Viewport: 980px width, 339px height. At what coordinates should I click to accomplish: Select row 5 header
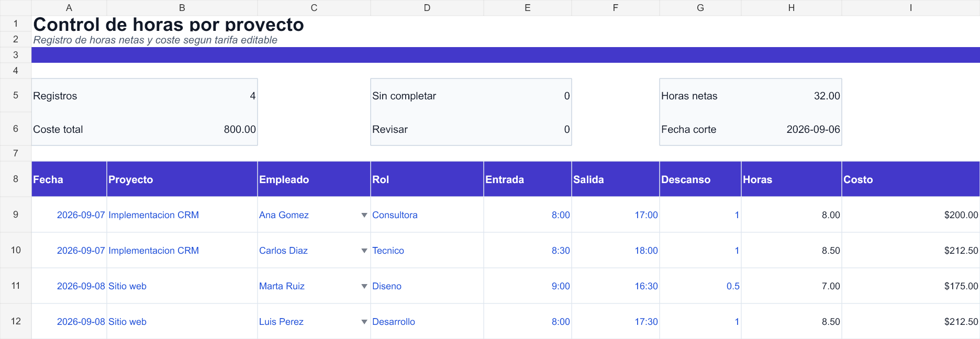click(16, 95)
